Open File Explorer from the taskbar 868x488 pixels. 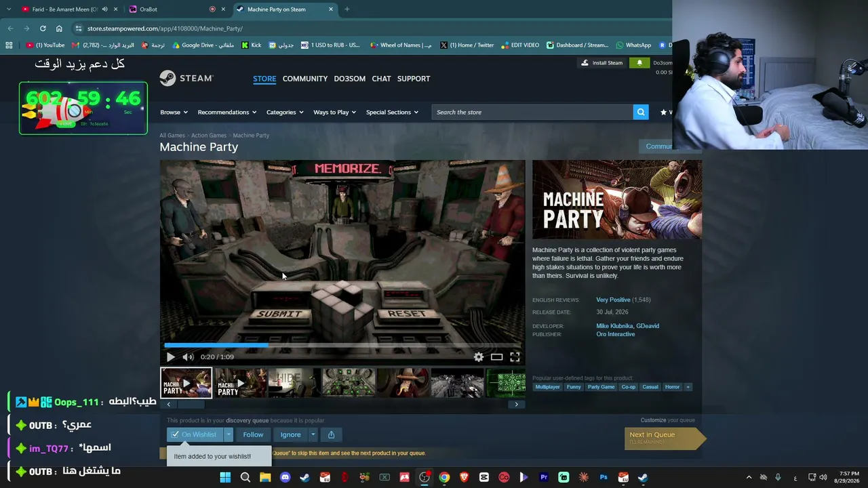[265, 478]
